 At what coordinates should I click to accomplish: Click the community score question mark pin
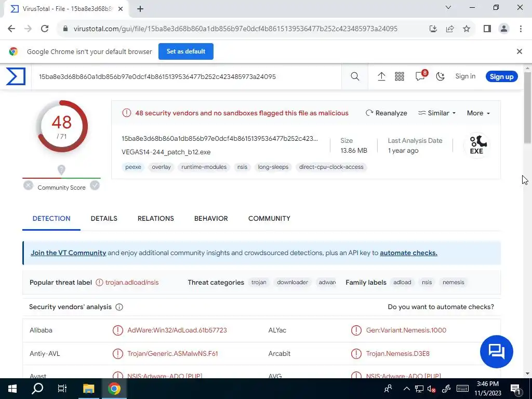pos(61,170)
